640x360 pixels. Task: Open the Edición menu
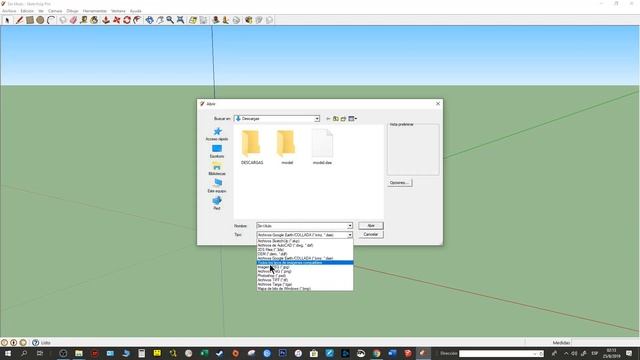(27, 11)
